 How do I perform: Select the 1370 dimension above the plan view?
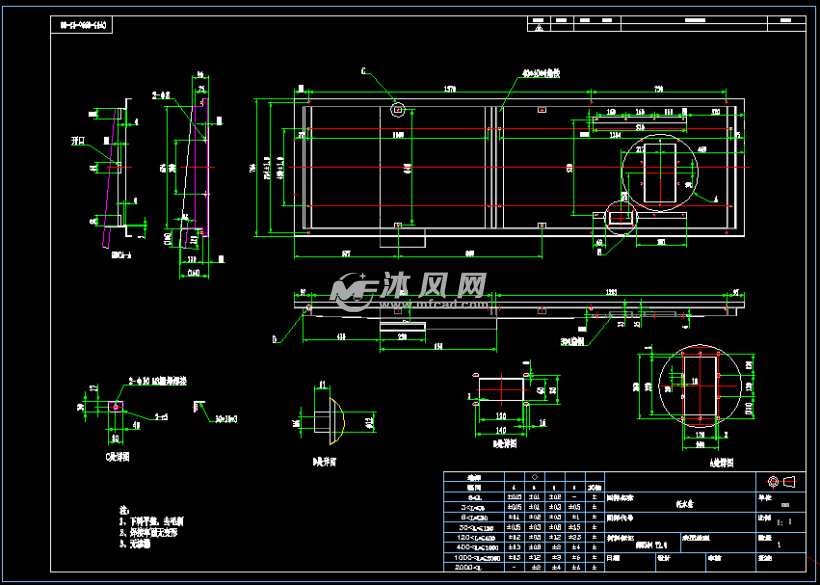[x=450, y=92]
